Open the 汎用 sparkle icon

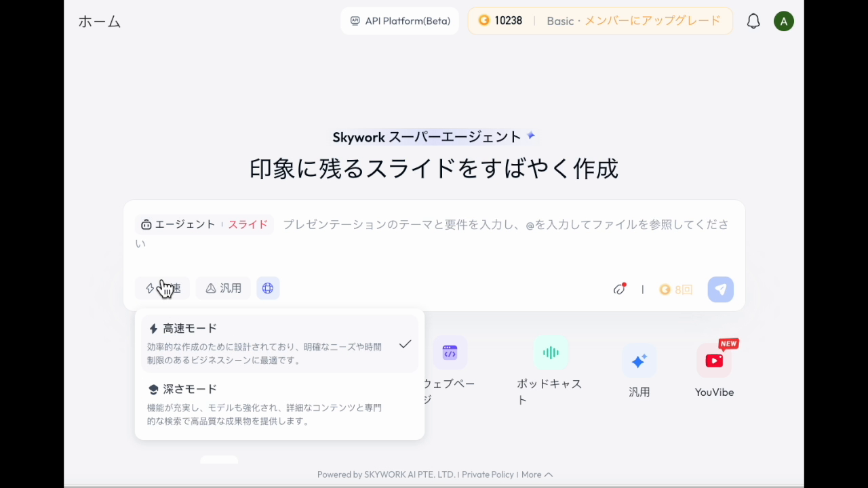[x=639, y=361]
